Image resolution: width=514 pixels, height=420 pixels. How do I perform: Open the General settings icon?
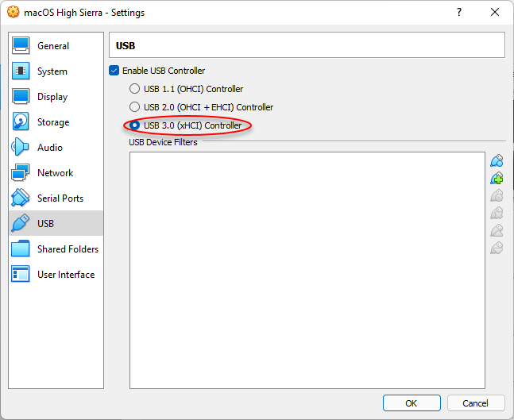[x=21, y=45]
